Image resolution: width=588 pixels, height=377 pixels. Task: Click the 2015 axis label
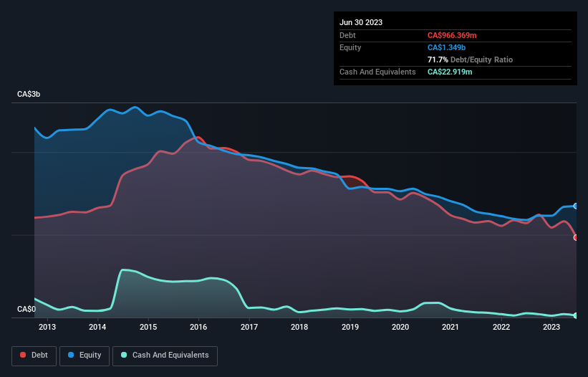148,327
